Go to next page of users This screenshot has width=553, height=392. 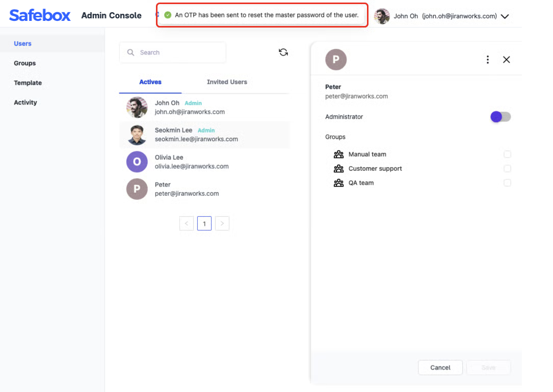coord(222,223)
